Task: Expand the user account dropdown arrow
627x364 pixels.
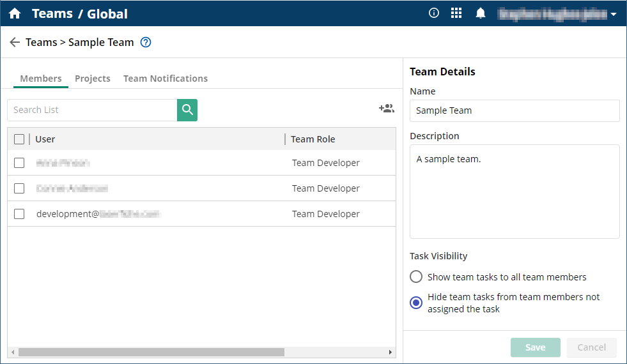Action: point(614,14)
